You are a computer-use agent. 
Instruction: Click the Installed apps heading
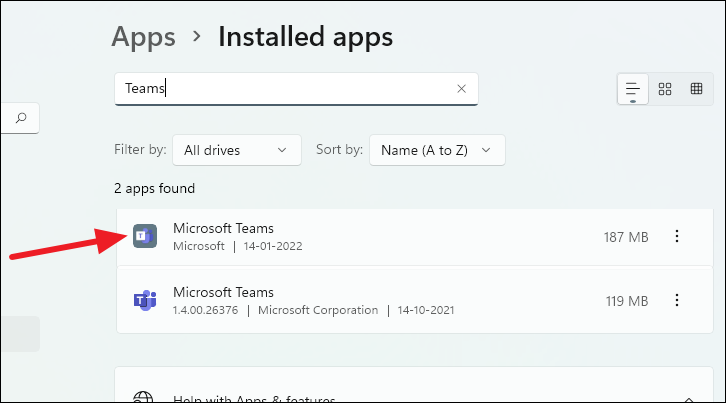pos(306,37)
